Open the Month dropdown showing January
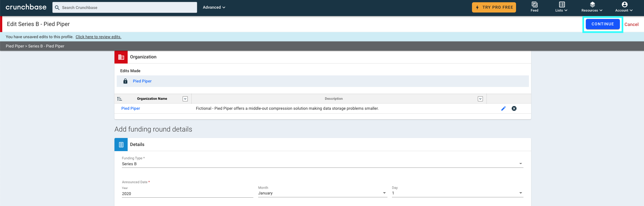 point(322,193)
